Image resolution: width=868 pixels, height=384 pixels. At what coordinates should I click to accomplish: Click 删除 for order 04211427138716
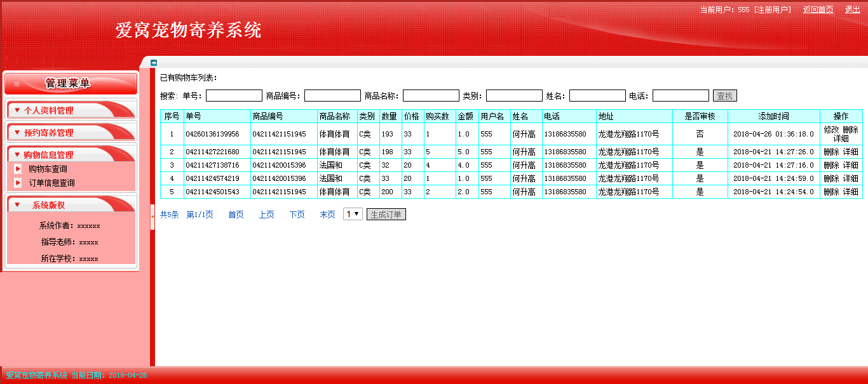coord(831,165)
